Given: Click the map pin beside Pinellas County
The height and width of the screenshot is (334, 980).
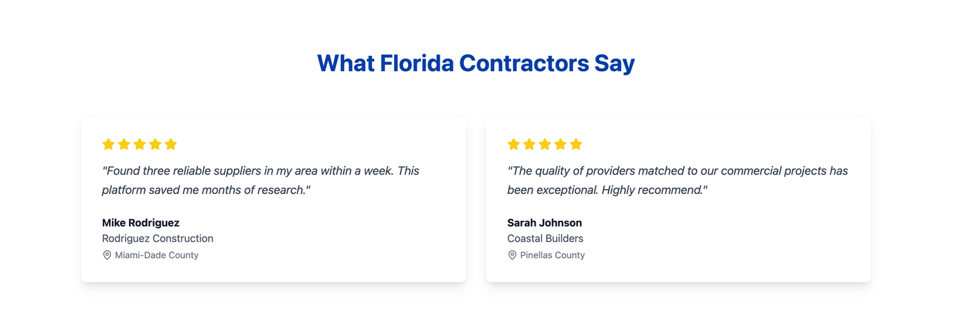Looking at the screenshot, I should pyautogui.click(x=512, y=255).
